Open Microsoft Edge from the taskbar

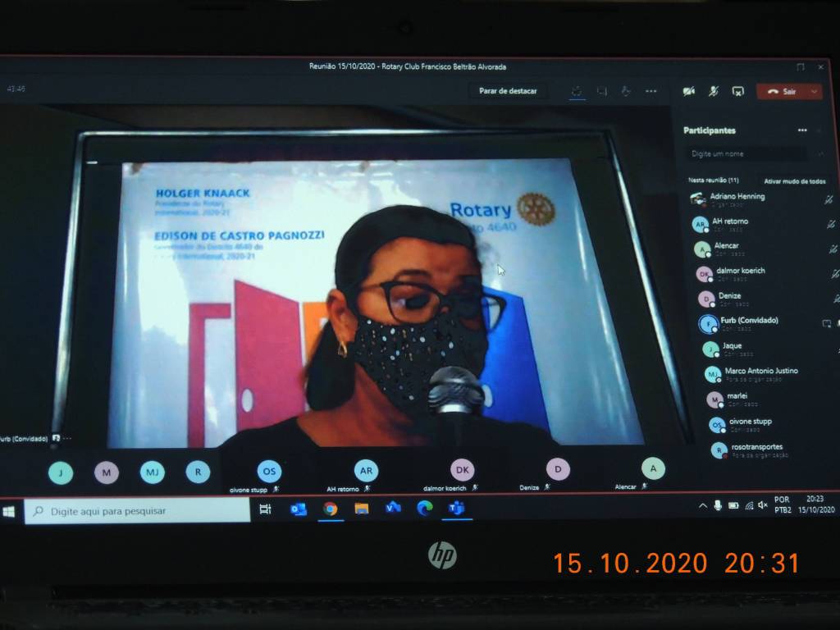(x=425, y=508)
